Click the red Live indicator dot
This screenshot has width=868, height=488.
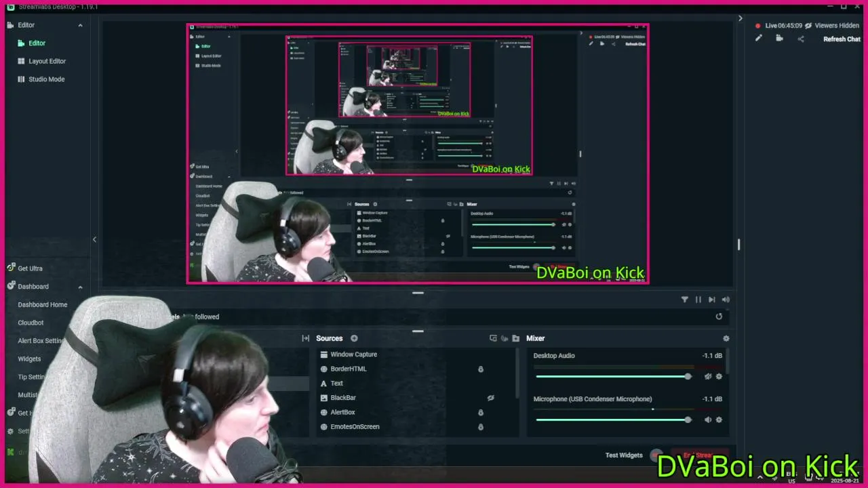coord(758,26)
